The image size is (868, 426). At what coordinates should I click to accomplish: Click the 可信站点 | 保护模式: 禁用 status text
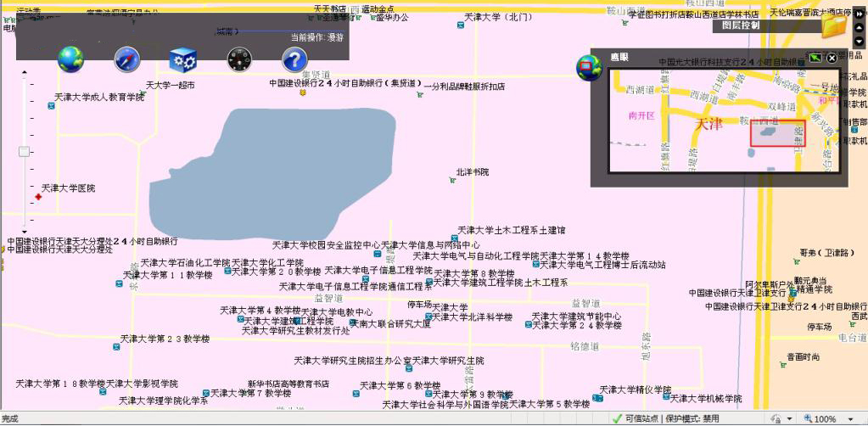(x=673, y=419)
